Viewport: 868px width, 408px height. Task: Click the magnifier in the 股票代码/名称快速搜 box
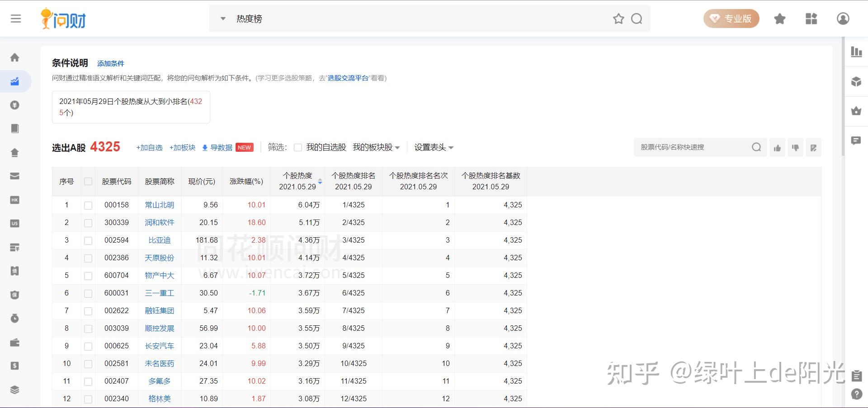[x=756, y=147]
